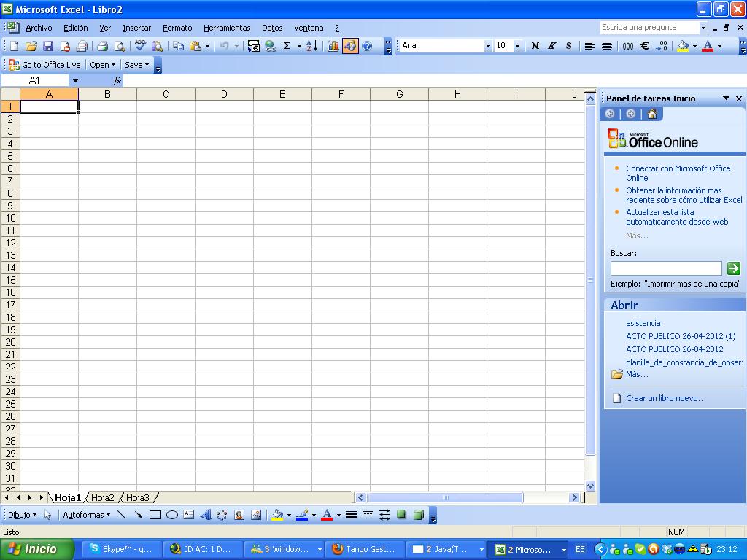747x560 pixels.
Task: Insert WordArt from the drawing toolbar
Action: (x=205, y=515)
